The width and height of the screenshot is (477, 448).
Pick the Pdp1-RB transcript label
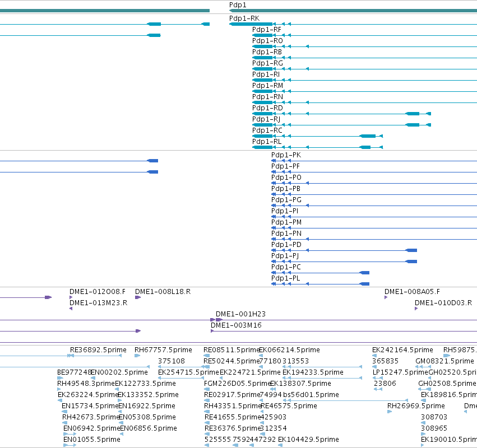coord(267,52)
